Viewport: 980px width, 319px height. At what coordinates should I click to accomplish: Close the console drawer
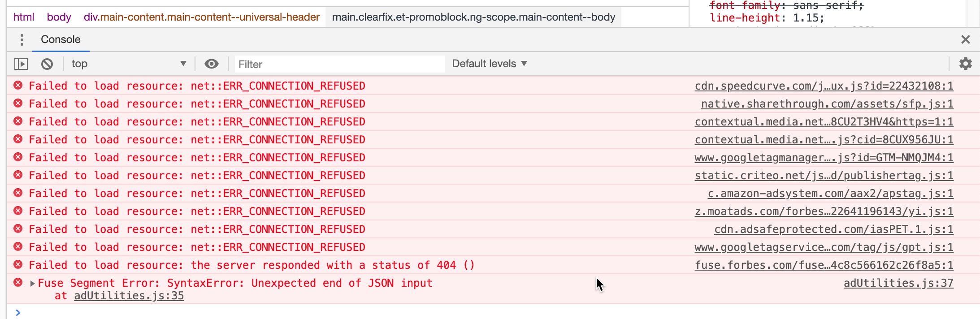click(965, 39)
